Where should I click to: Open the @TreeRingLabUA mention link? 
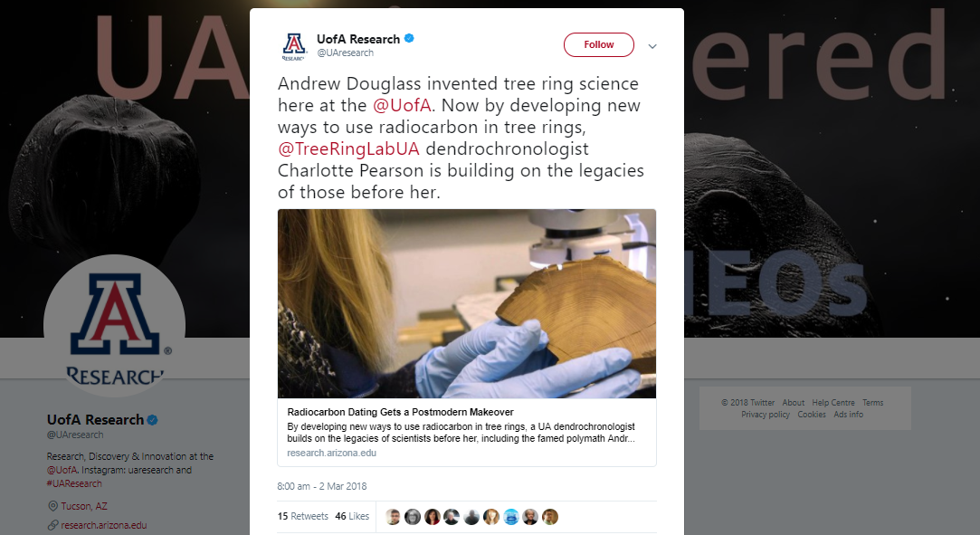(348, 148)
